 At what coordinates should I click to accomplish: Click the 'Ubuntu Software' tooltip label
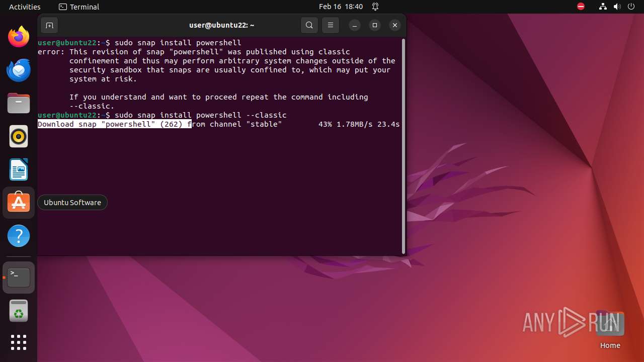(x=72, y=203)
